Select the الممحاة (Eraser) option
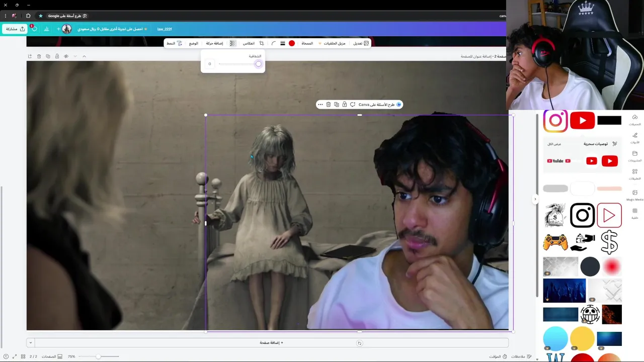Image resolution: width=644 pixels, height=362 pixels. [307, 43]
